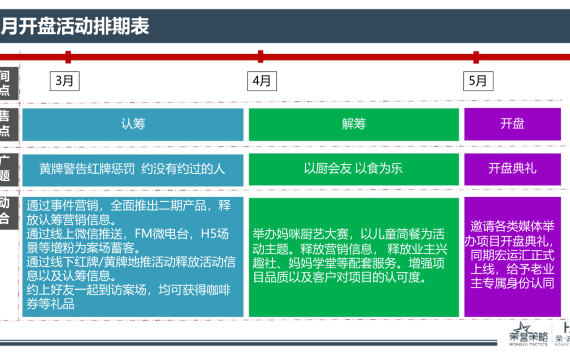Click the green paragraph about 妈咪厨艺大赛
The image size is (570, 360).
click(x=354, y=257)
